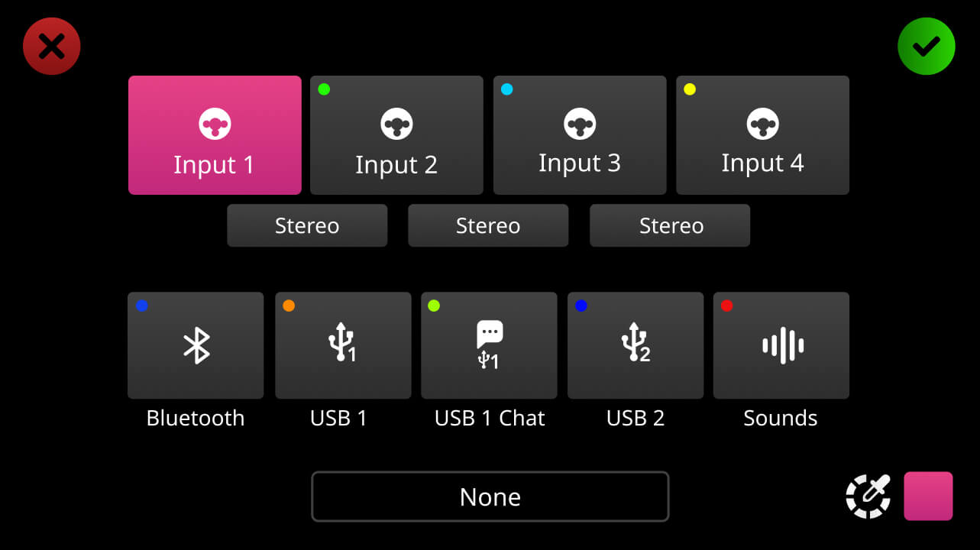The width and height of the screenshot is (980, 550).
Task: Select the USB 2 source icon
Action: [636, 345]
